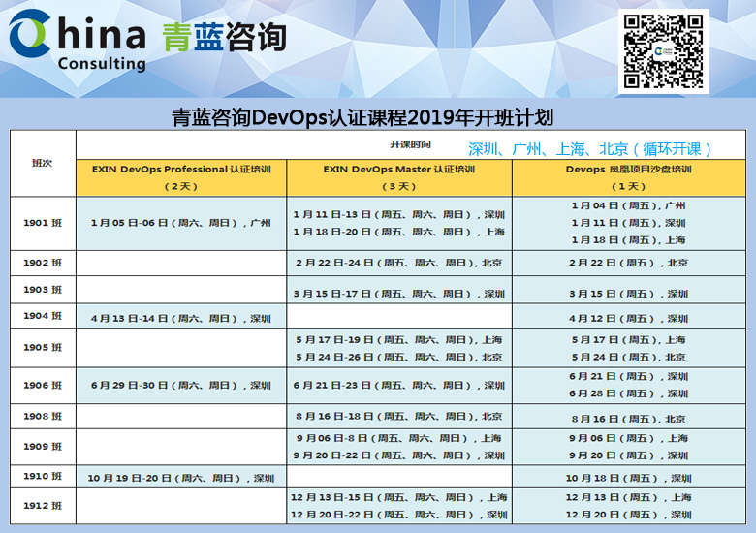Click the 2月22日-24日 北京 Master session
756x533 pixels.
click(398, 263)
